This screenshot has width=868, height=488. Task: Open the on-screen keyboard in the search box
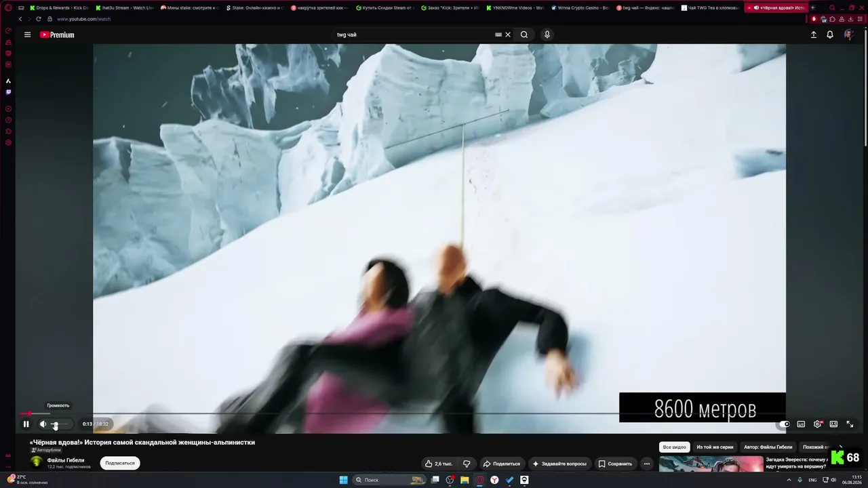coord(498,35)
